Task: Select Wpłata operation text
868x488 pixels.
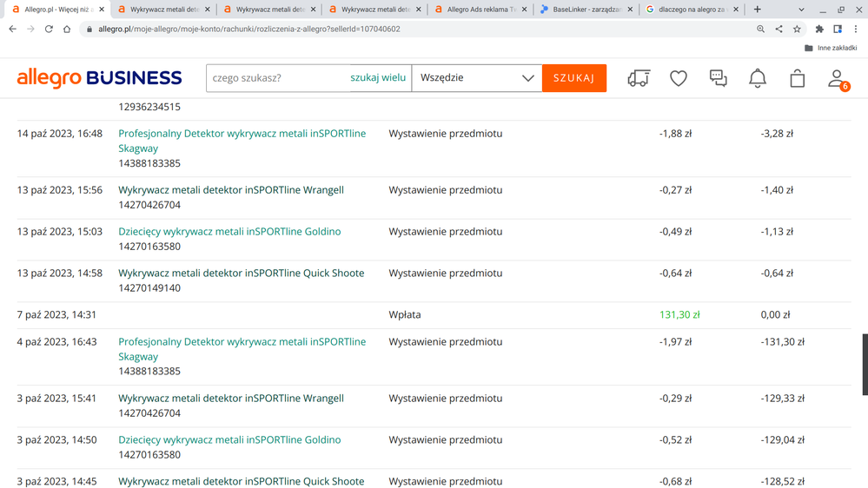Action: tap(405, 314)
